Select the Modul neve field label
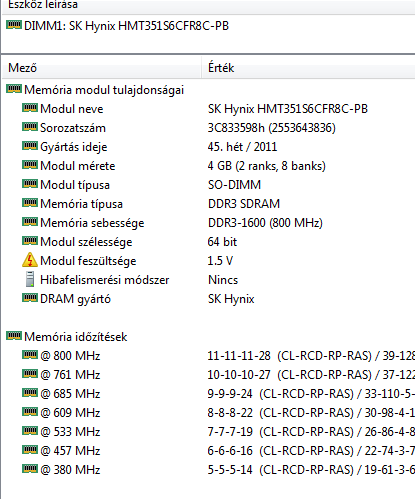 72,109
